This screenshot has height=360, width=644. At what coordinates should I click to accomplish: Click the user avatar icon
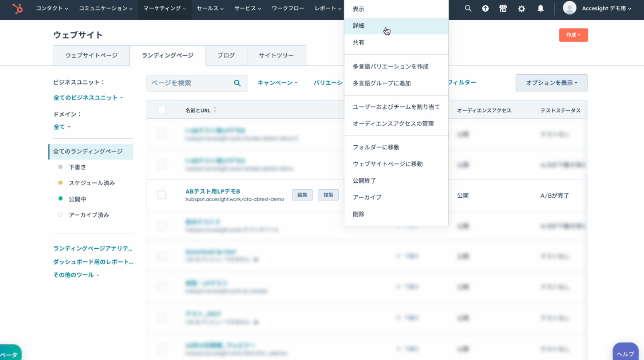tap(569, 8)
